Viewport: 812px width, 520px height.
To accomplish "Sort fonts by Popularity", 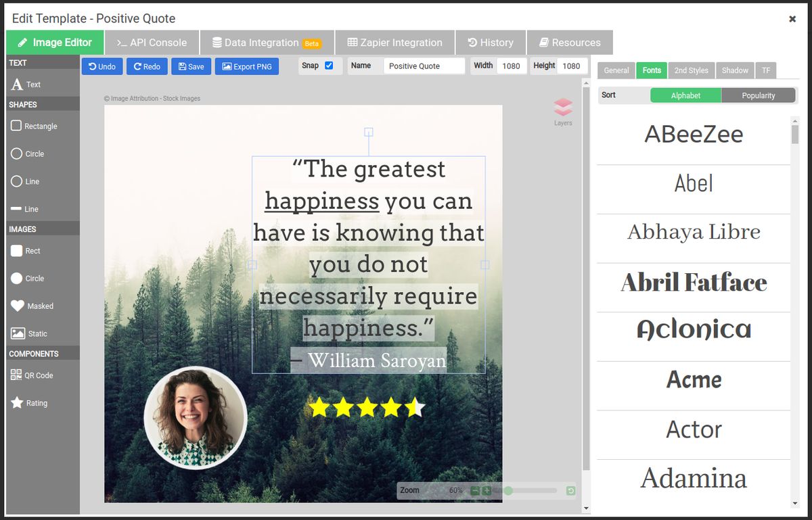I will (x=758, y=95).
